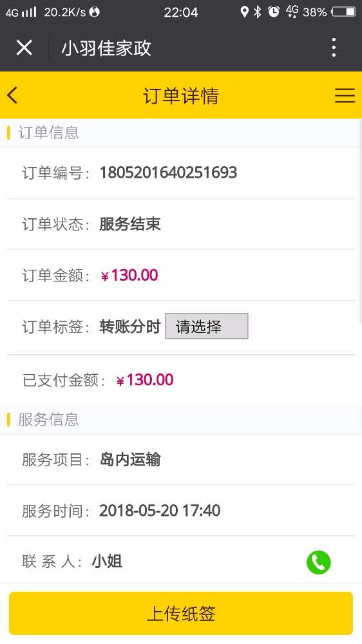362x644 pixels.
Task: Go back using the left arrow
Action: (x=12, y=95)
